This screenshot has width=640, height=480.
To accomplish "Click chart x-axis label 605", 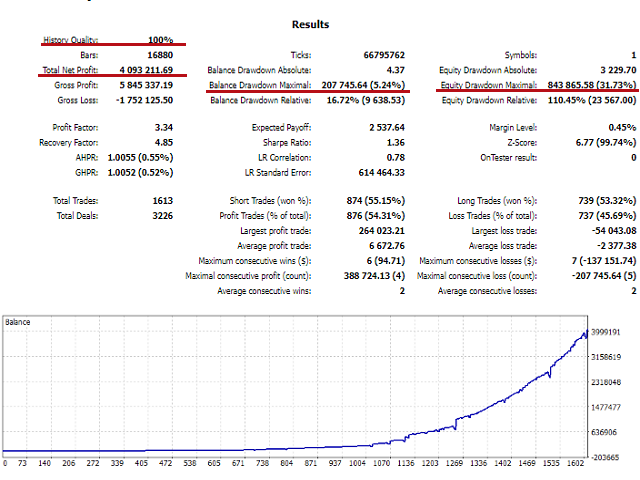I will coord(214,463).
